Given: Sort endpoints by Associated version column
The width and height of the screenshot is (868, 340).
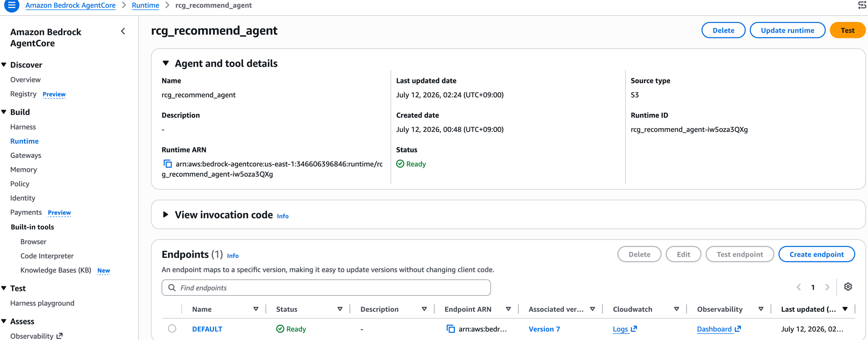Looking at the screenshot, I should [592, 309].
